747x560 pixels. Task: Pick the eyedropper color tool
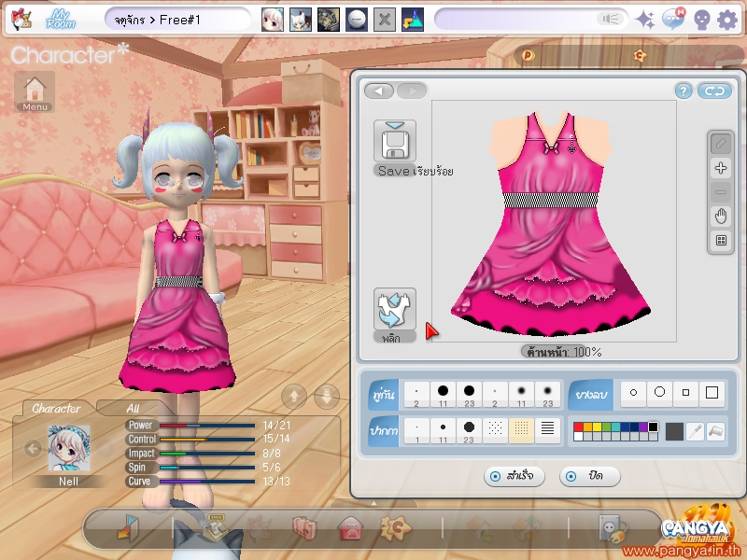coord(695,432)
